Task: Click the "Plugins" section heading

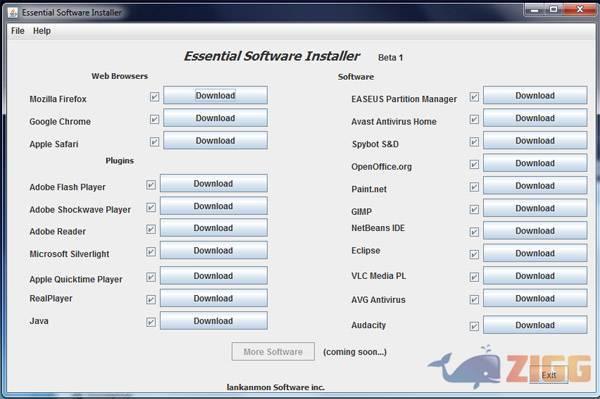Action: coord(120,161)
